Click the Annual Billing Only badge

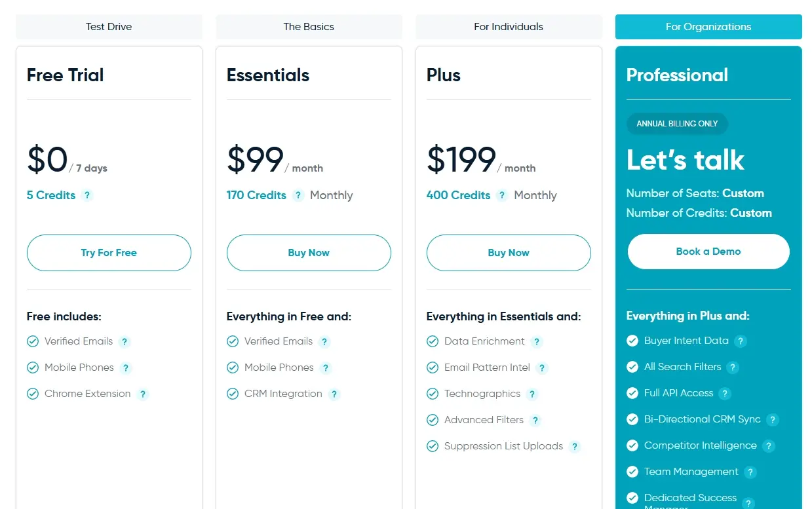(x=677, y=124)
